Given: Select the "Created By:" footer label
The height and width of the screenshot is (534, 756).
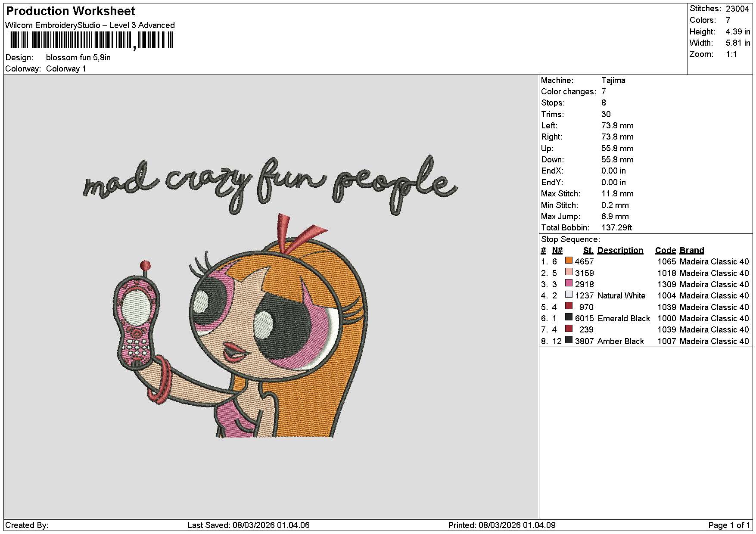Looking at the screenshot, I should pyautogui.click(x=27, y=525).
